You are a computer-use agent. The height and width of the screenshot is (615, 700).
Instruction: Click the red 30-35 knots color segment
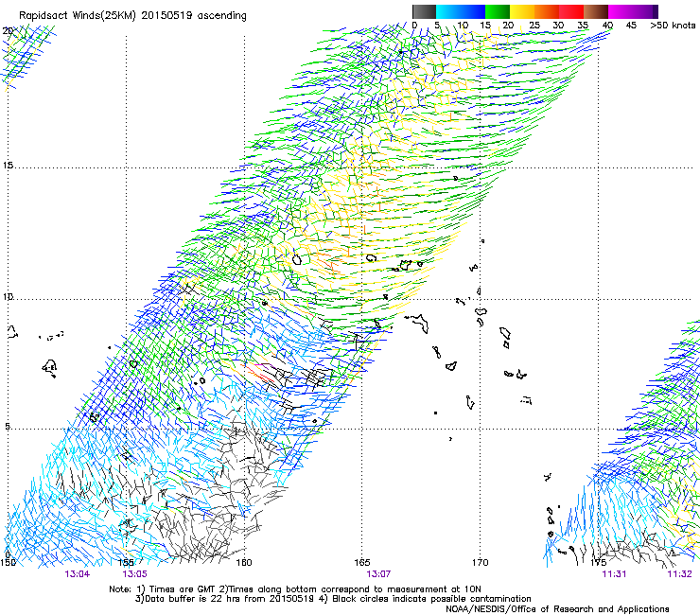point(571,11)
